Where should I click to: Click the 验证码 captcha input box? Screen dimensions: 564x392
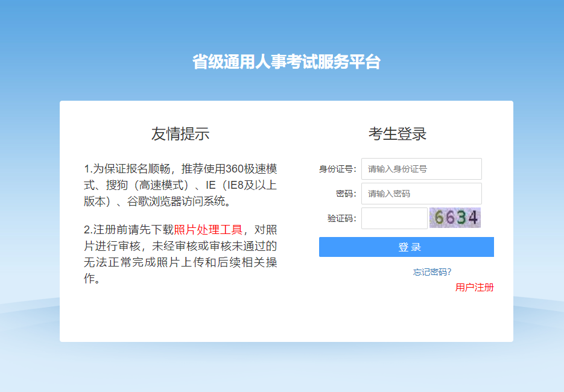(x=394, y=218)
